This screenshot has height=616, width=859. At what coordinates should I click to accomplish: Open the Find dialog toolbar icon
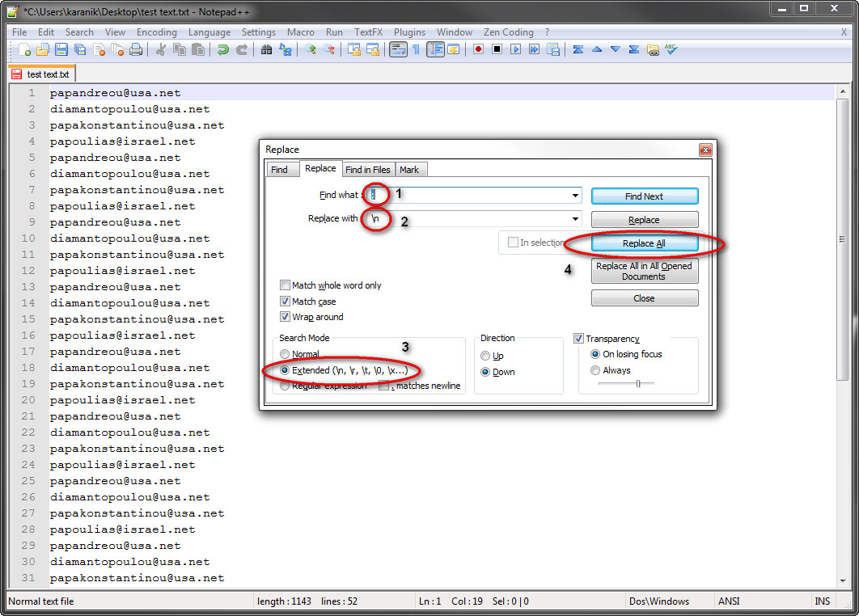coord(265,49)
